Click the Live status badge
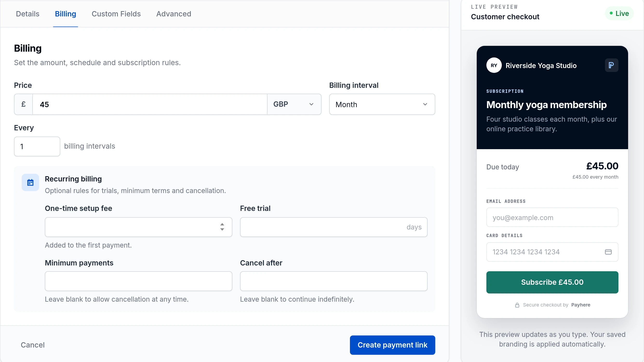 619,13
